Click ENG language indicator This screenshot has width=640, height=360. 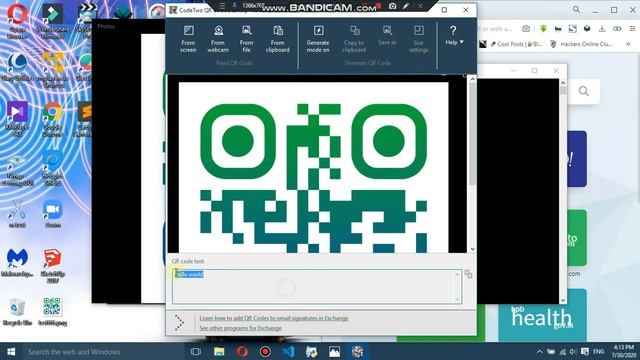coord(599,351)
